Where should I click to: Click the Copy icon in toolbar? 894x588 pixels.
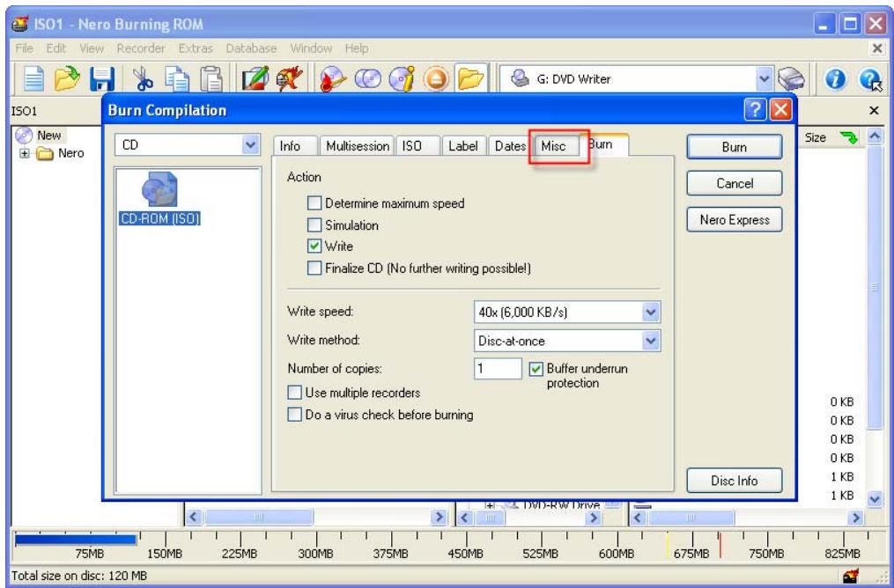pos(176,79)
